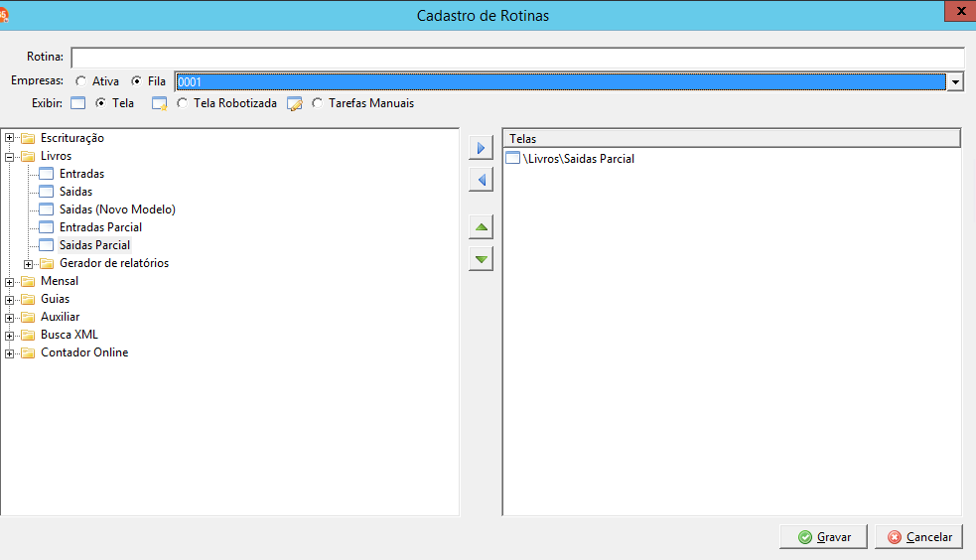Expand the Guias tree node
The width and height of the screenshot is (976, 560).
pos(9,300)
